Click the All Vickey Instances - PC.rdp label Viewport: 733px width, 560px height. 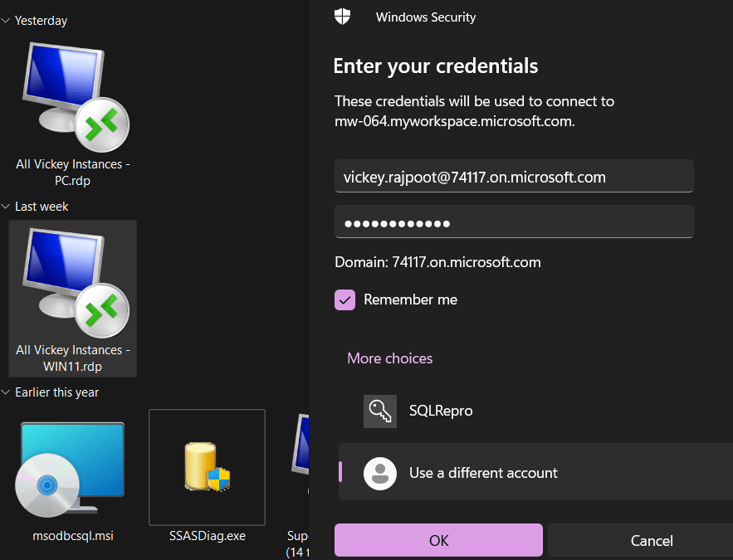(72, 173)
